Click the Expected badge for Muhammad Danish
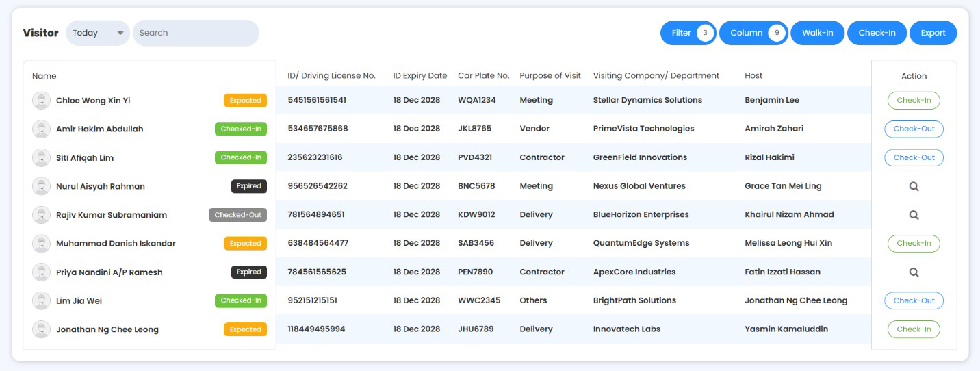The image size is (980, 371). pos(245,244)
